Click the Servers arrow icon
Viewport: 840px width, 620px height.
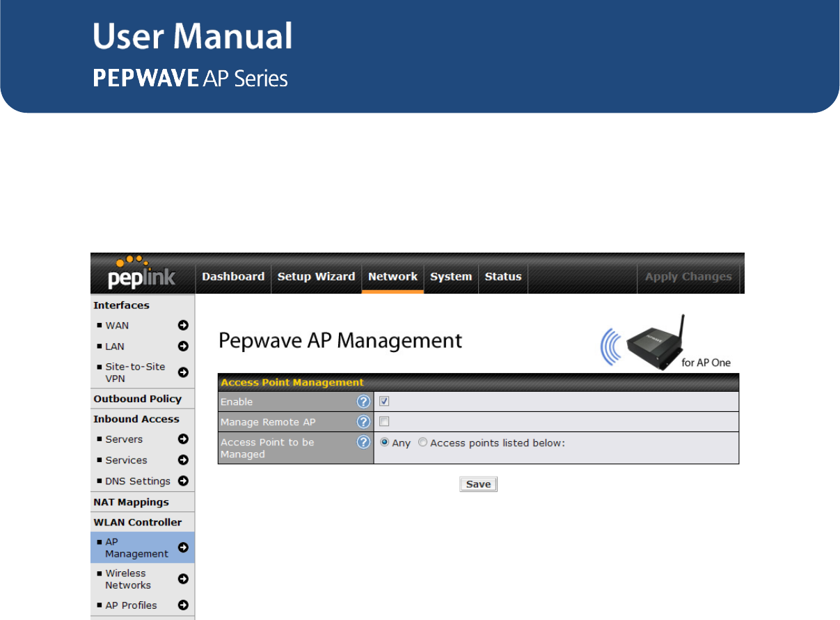(x=183, y=439)
